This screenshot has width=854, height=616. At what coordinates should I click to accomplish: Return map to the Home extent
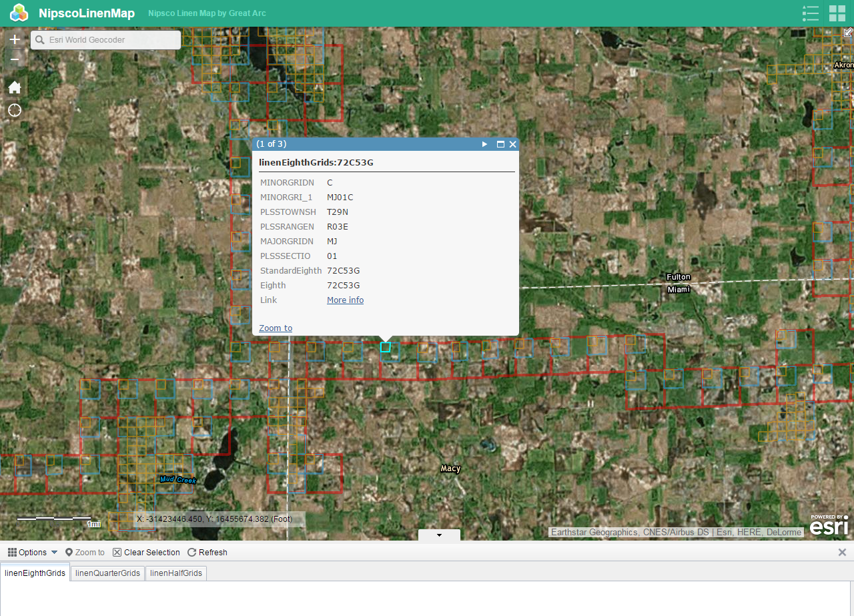(x=15, y=87)
